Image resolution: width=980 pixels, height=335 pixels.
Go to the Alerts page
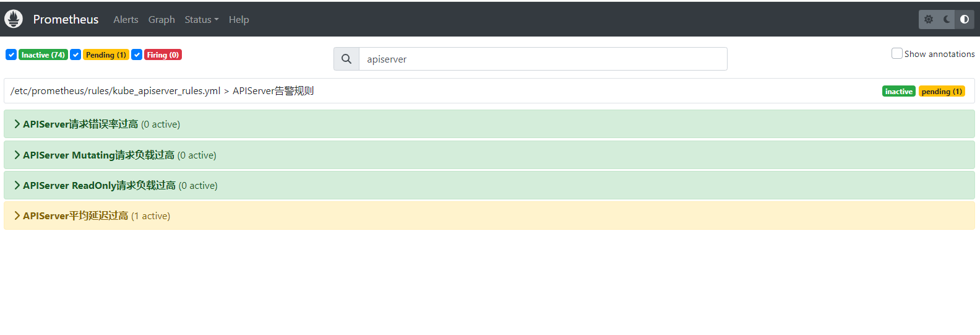click(x=126, y=19)
